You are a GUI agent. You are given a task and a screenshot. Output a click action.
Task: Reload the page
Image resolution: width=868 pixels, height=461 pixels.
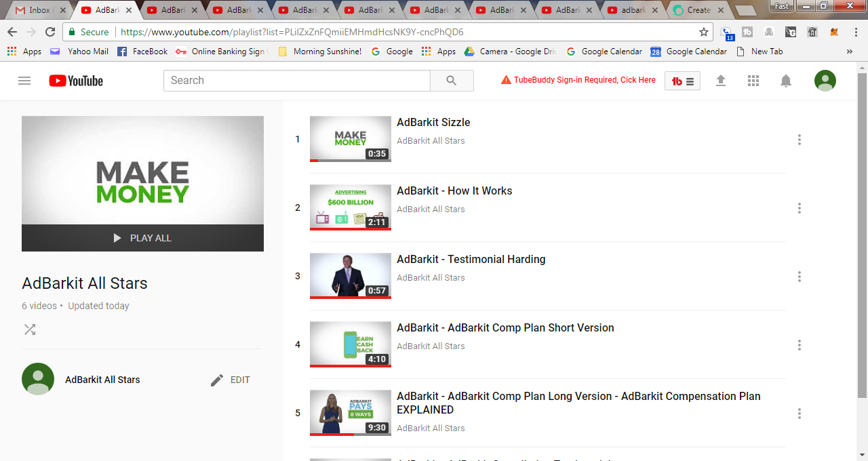pos(50,32)
